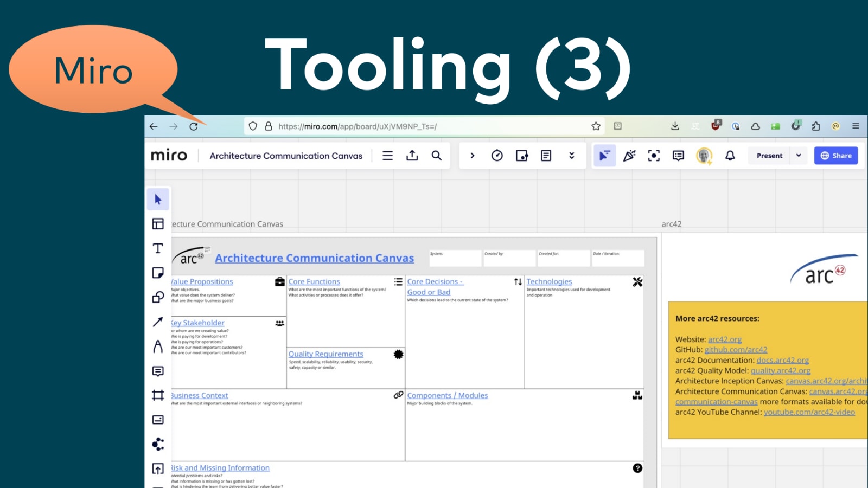Click the System field on the canvas
Screen dimensions: 868x488
pos(455,258)
